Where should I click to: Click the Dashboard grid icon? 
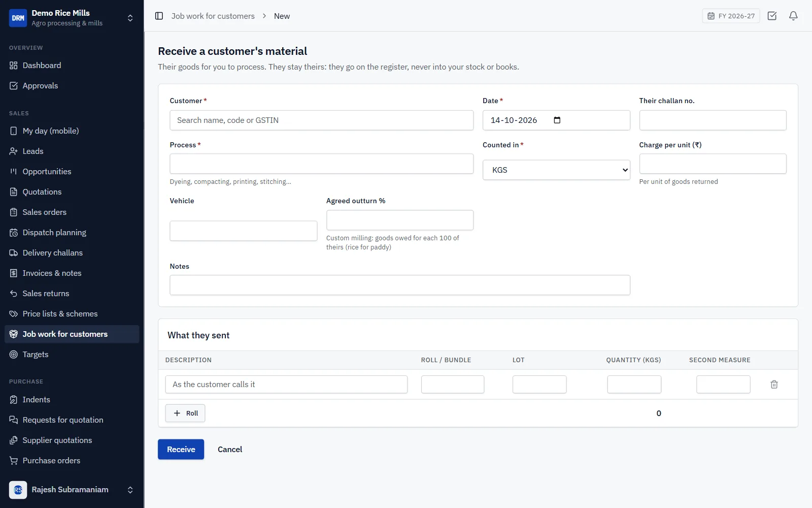click(14, 66)
